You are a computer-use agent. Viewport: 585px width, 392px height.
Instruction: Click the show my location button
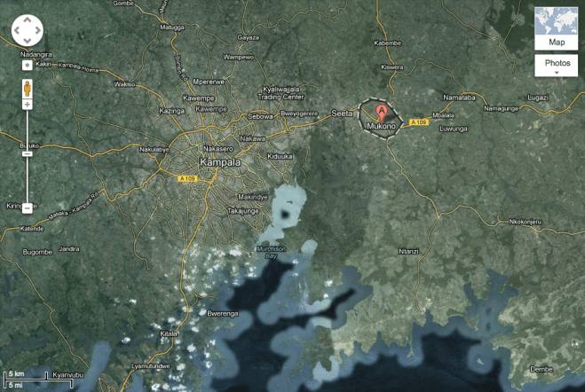27,65
